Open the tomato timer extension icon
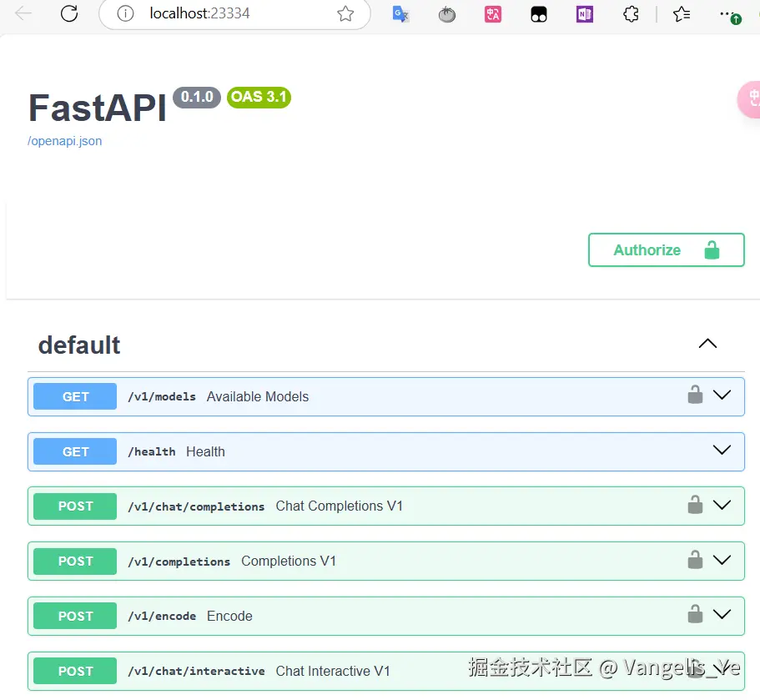The width and height of the screenshot is (760, 700). [447, 15]
